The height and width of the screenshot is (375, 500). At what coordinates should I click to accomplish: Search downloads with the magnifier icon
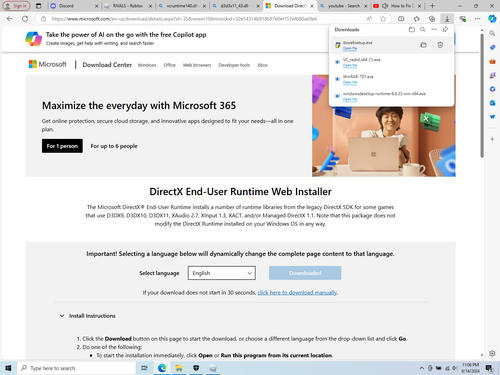click(x=423, y=30)
